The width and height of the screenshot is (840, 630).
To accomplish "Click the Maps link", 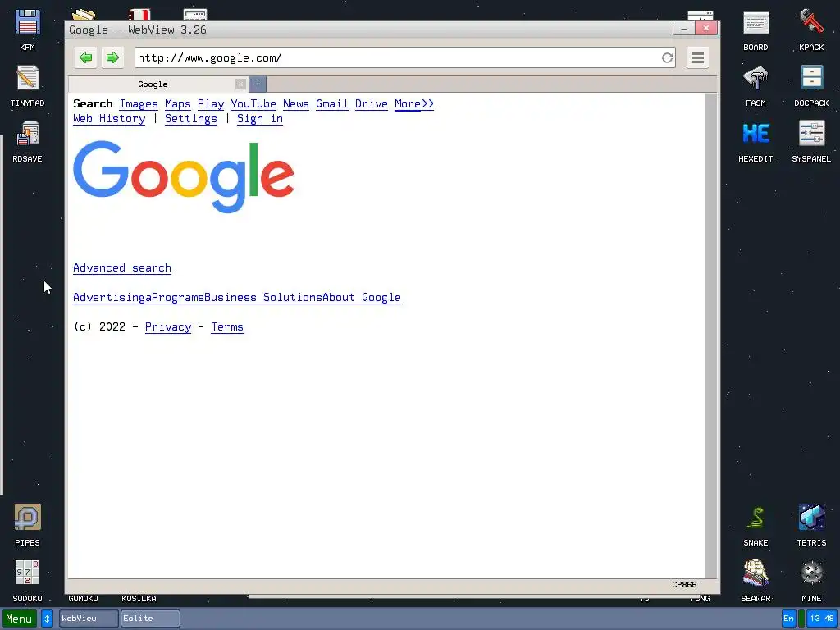I will click(178, 104).
